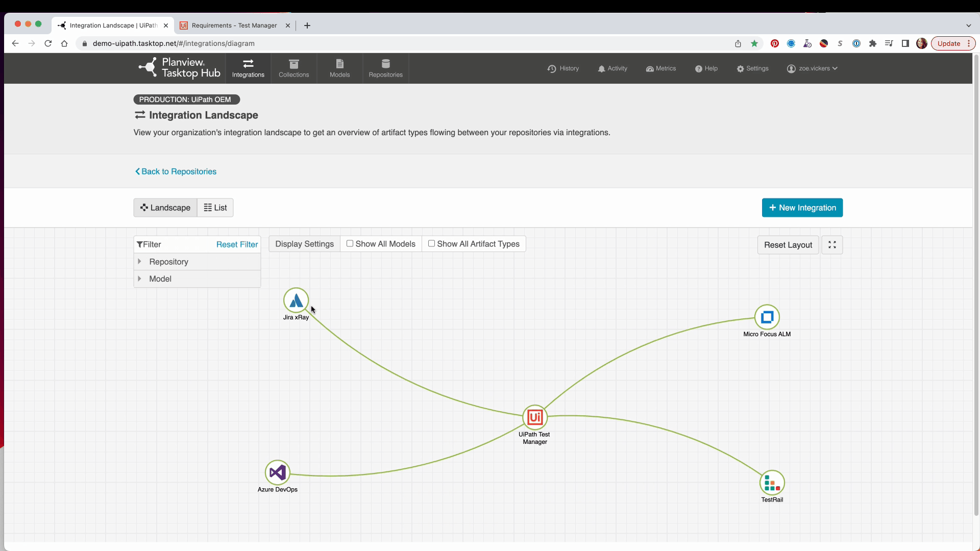
Task: Click the Reset Filter link
Action: pyautogui.click(x=237, y=244)
